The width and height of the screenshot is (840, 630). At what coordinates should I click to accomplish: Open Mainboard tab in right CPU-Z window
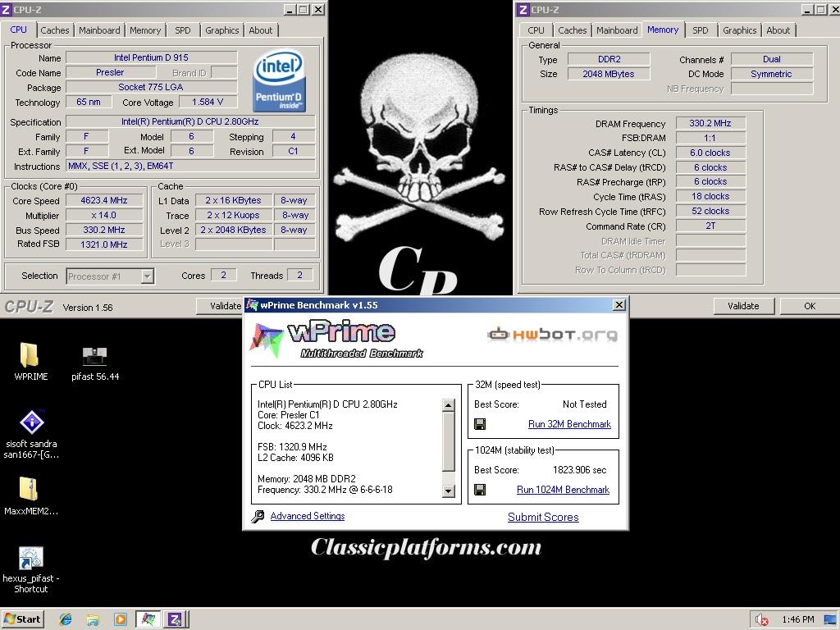click(617, 30)
